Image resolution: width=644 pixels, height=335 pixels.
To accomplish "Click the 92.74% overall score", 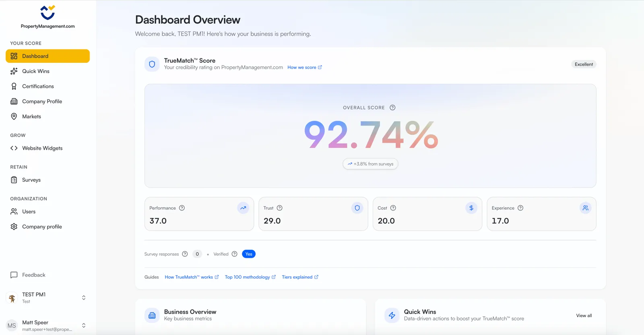I will point(371,135).
